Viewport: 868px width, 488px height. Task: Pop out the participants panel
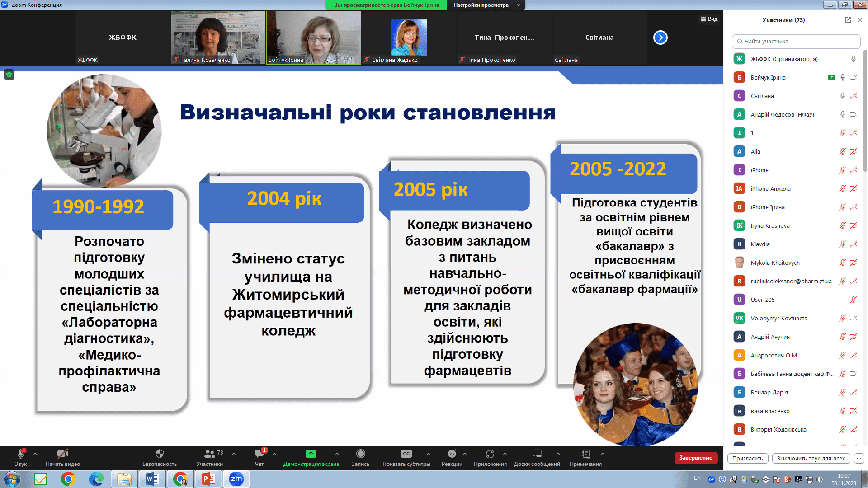(x=848, y=20)
